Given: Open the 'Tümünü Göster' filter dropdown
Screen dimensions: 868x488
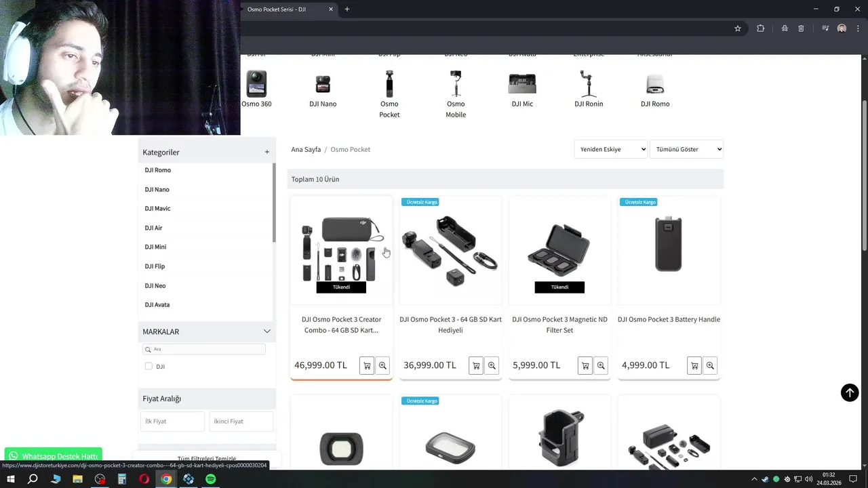Looking at the screenshot, I should [x=686, y=149].
